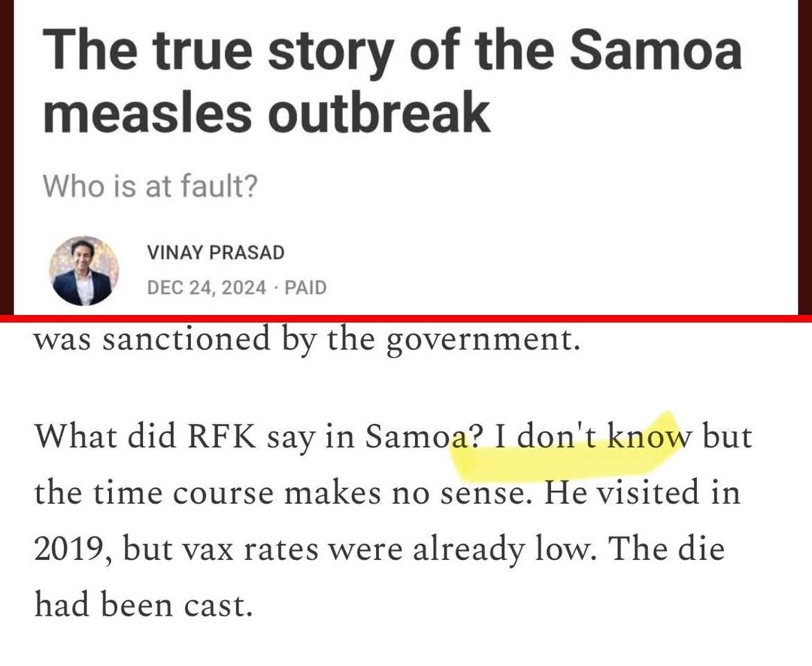Click the final line "had been cast."
The width and height of the screenshot is (812, 666).
click(144, 604)
